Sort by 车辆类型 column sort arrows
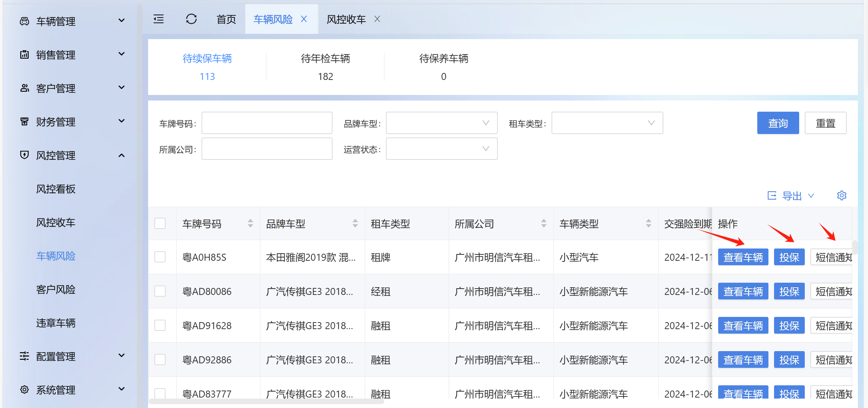The height and width of the screenshot is (408, 868). click(648, 223)
